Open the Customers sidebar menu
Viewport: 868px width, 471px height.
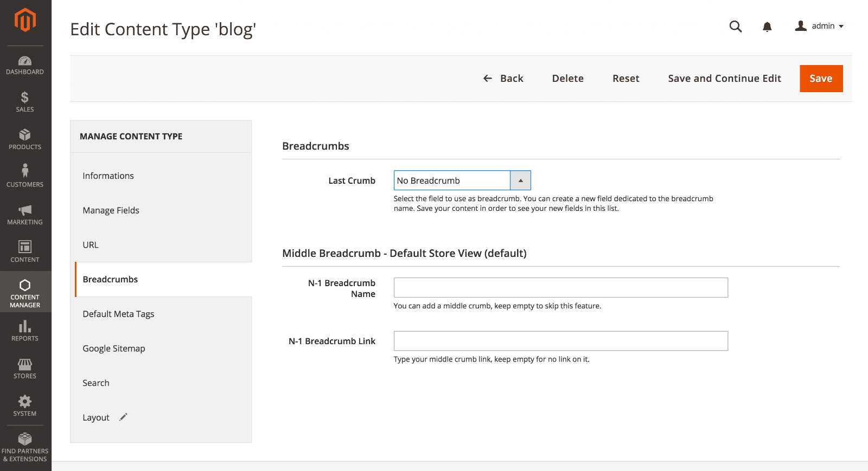[x=25, y=177]
